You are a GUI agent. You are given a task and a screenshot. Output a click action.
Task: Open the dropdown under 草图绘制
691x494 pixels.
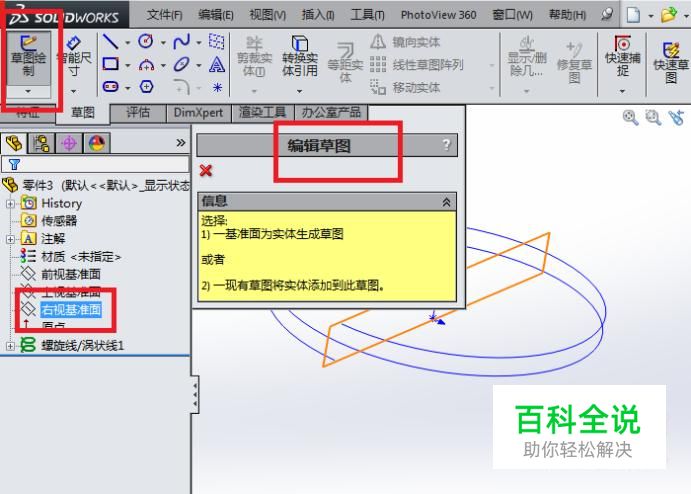(x=28, y=91)
